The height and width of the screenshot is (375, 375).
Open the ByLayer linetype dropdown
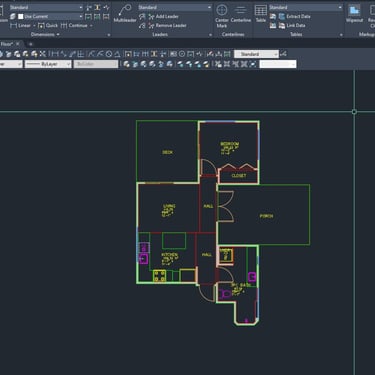[48, 64]
